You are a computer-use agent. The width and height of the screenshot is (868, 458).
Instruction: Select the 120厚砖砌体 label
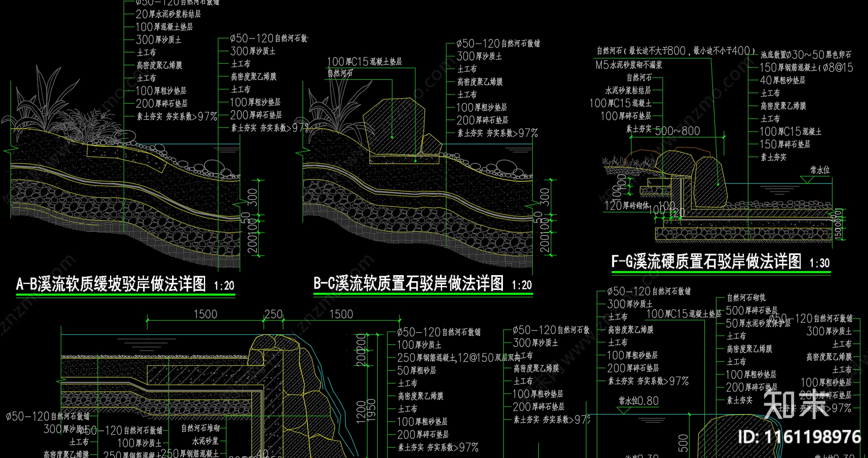point(626,206)
